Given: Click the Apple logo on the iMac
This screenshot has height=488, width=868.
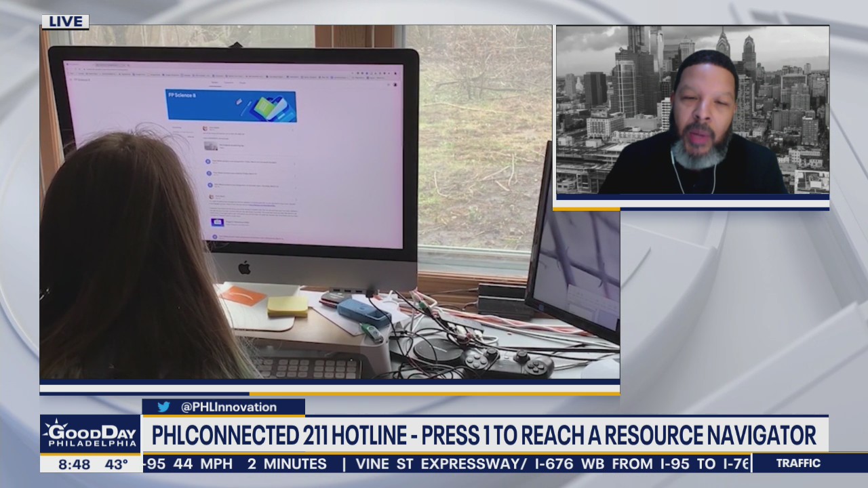Looking at the screenshot, I should coord(244,268).
